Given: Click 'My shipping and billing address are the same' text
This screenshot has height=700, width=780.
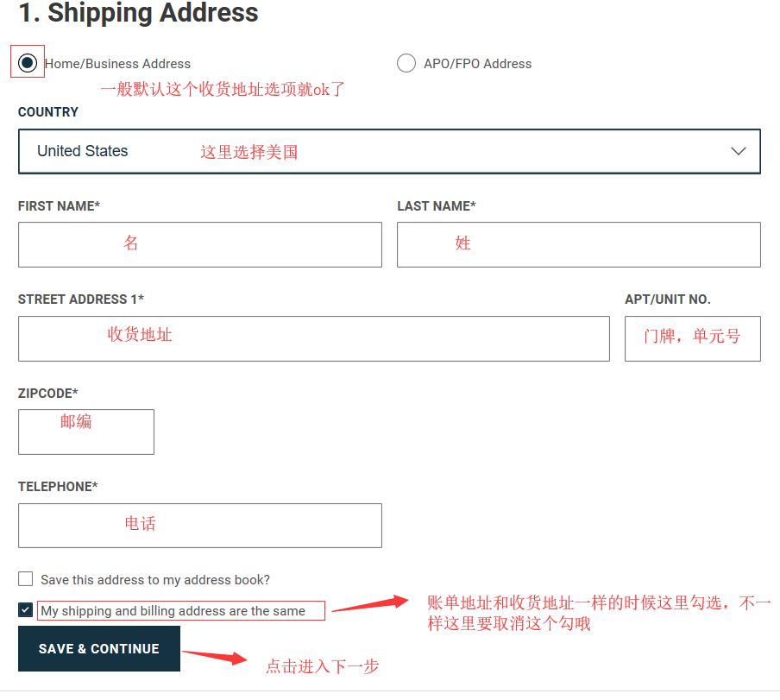Looking at the screenshot, I should pos(173,611).
